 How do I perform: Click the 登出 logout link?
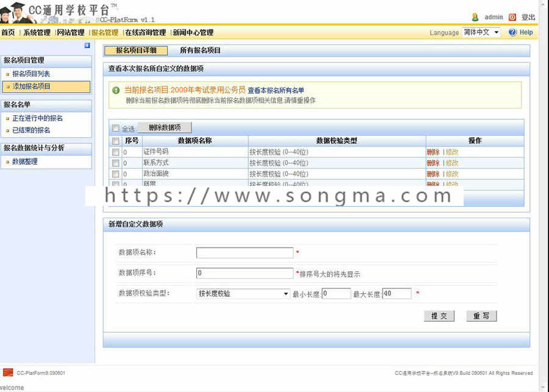(x=528, y=17)
